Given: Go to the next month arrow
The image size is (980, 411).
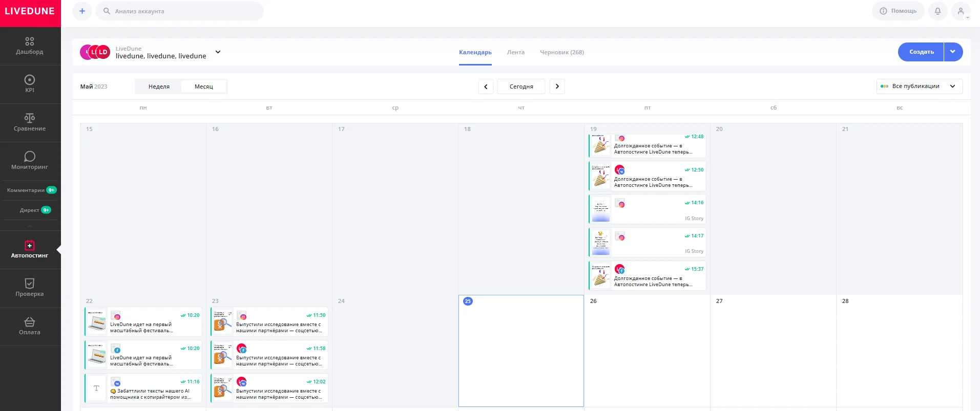Looking at the screenshot, I should (x=557, y=86).
